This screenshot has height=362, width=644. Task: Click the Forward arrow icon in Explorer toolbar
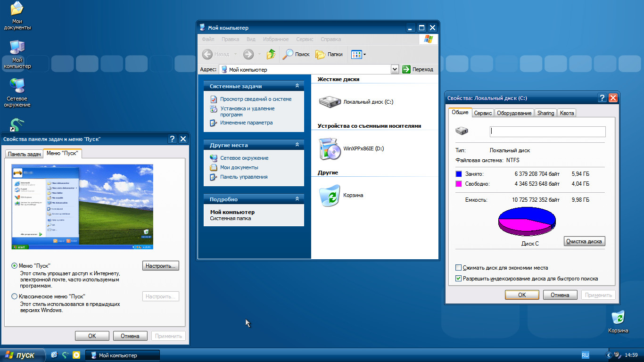point(248,54)
